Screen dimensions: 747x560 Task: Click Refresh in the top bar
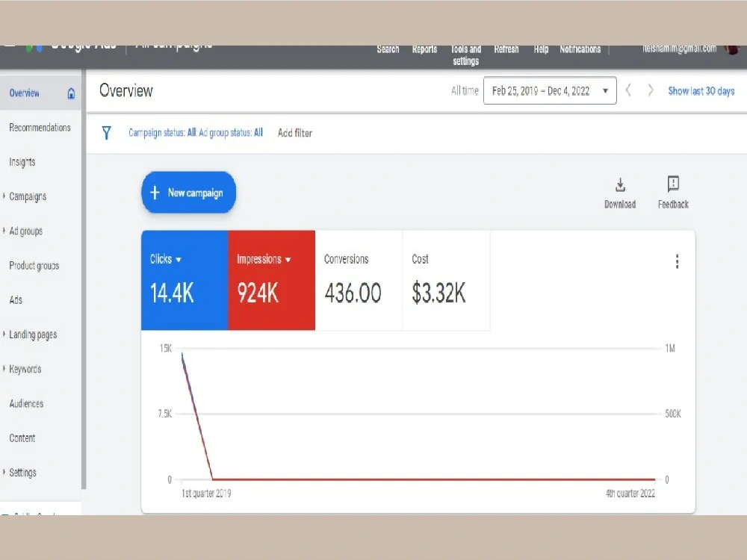pos(506,49)
